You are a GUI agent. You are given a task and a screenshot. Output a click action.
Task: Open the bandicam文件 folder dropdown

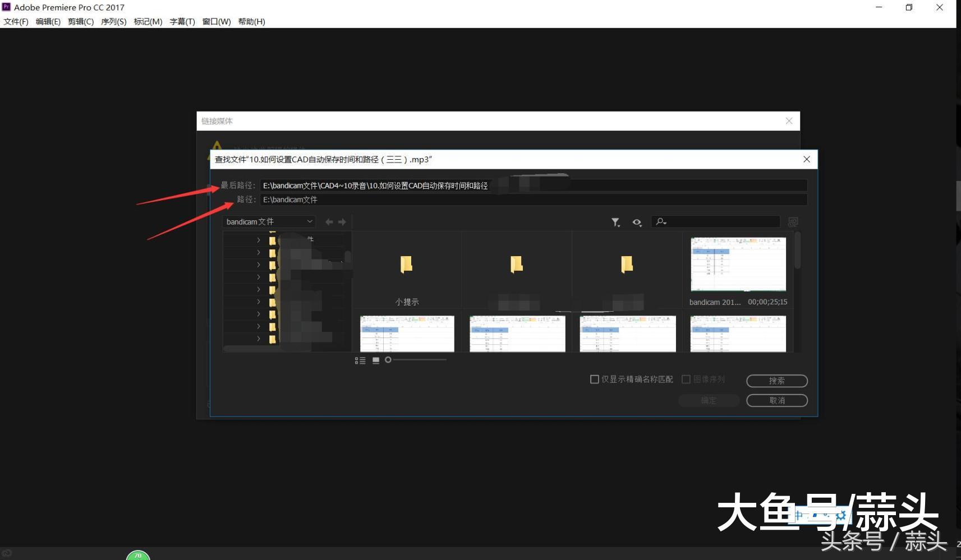[269, 222]
